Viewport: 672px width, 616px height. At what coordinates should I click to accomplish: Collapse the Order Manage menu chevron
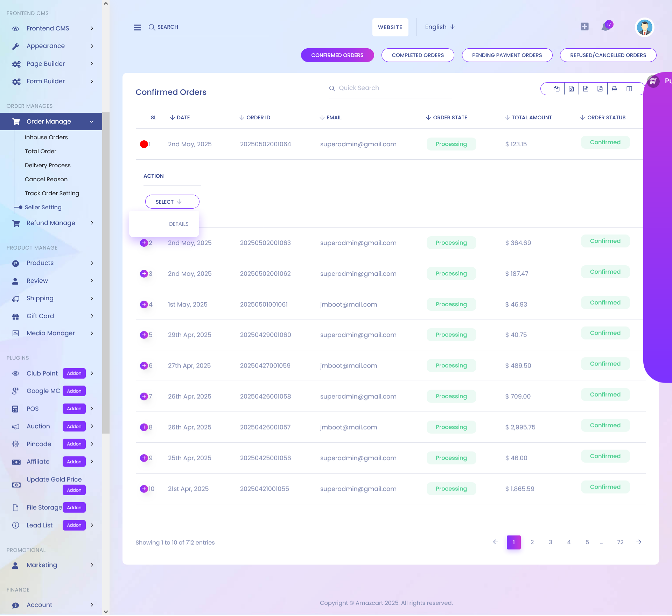92,121
